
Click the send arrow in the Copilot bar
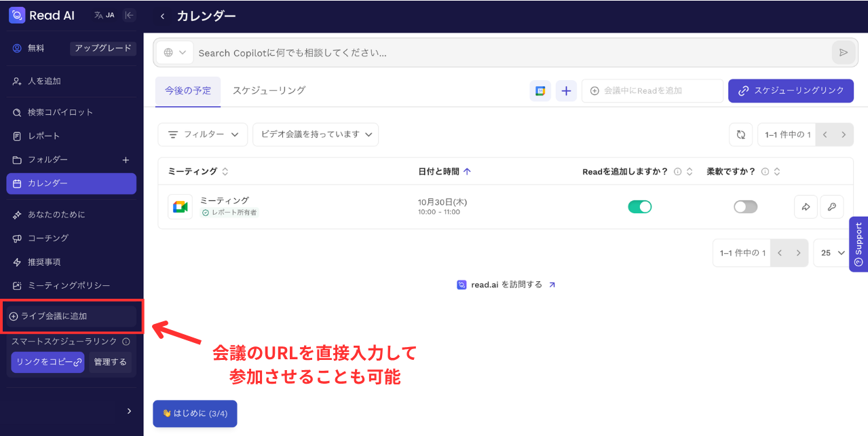(x=843, y=52)
